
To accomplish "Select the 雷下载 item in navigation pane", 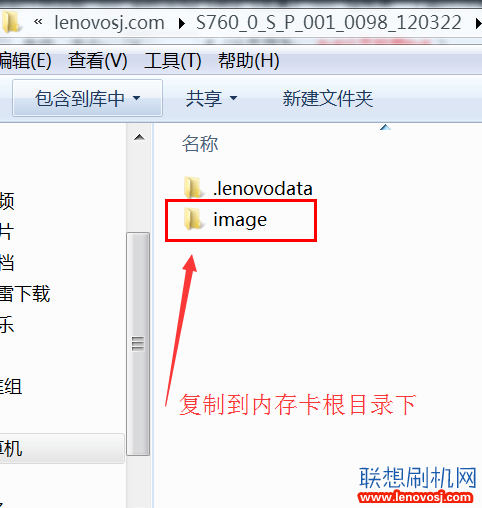I will (x=25, y=293).
